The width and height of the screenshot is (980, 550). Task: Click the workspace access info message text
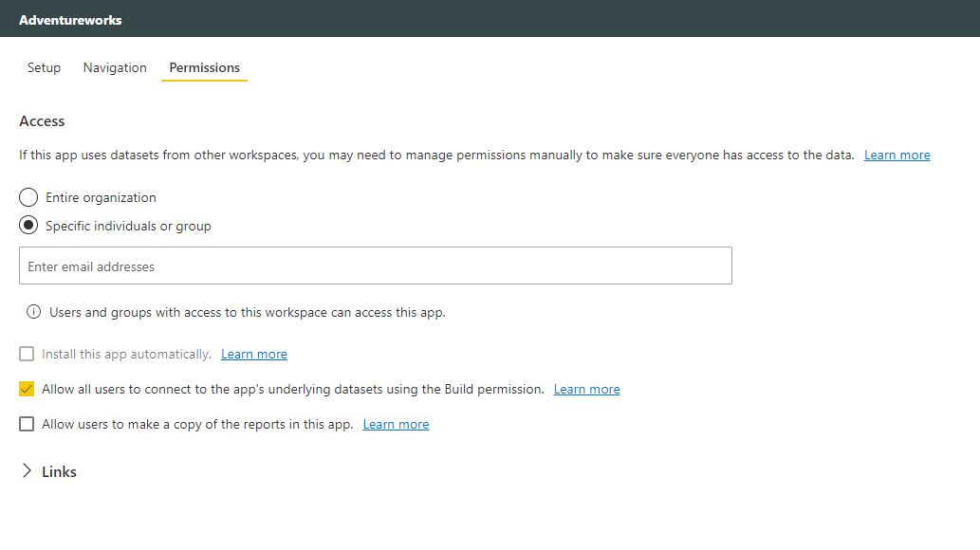pyautogui.click(x=247, y=312)
